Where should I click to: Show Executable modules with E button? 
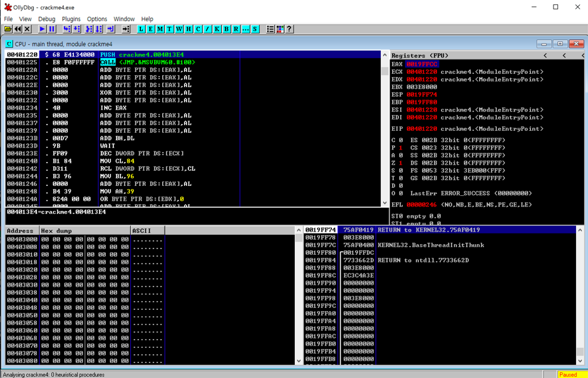(x=150, y=29)
